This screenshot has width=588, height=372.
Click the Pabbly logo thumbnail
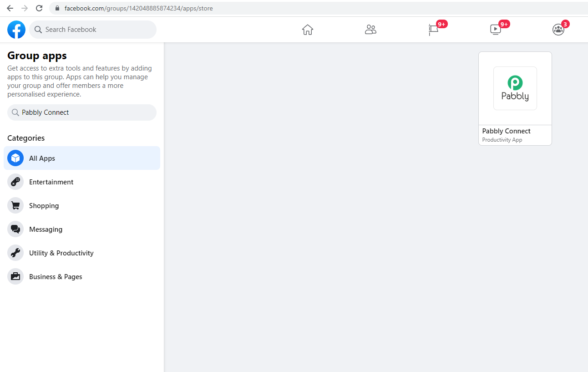pos(515,88)
